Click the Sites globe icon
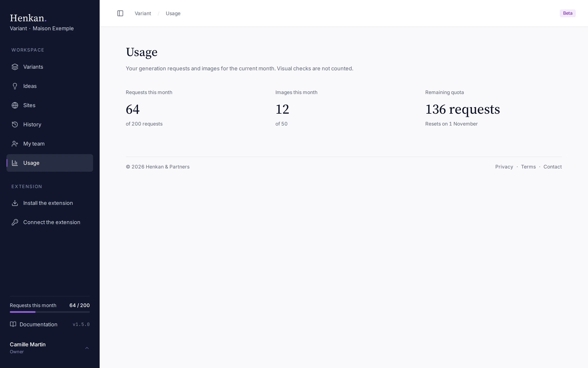 15,105
